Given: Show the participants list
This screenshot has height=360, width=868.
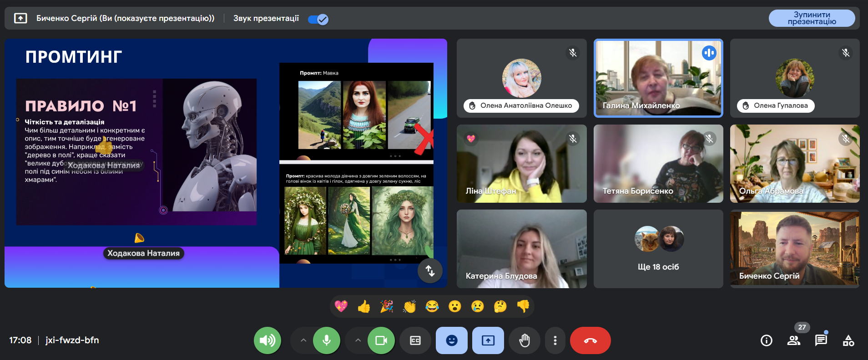Looking at the screenshot, I should (x=794, y=340).
